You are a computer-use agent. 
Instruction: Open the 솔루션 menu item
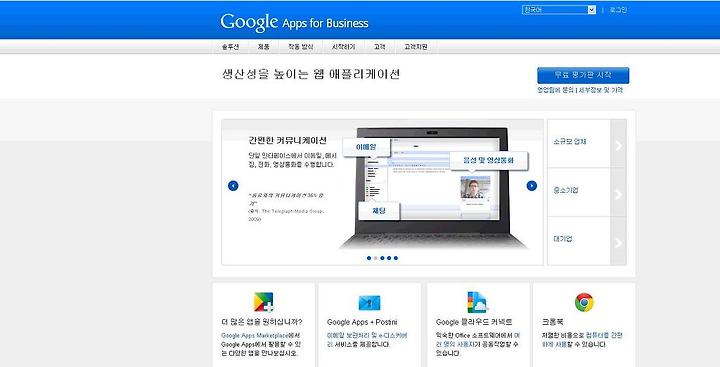(x=230, y=47)
